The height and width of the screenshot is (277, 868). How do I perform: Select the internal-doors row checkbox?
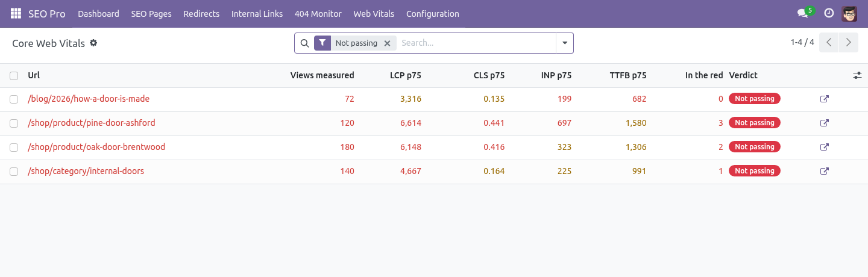(14, 171)
